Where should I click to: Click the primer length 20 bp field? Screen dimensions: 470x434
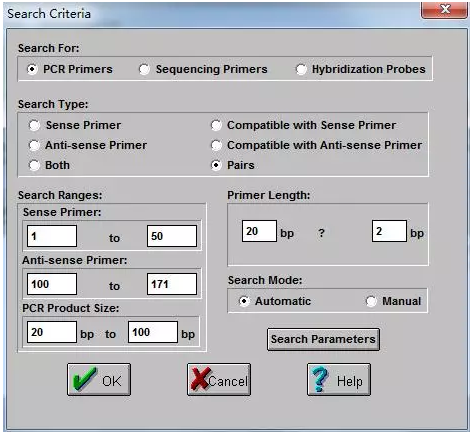[259, 231]
